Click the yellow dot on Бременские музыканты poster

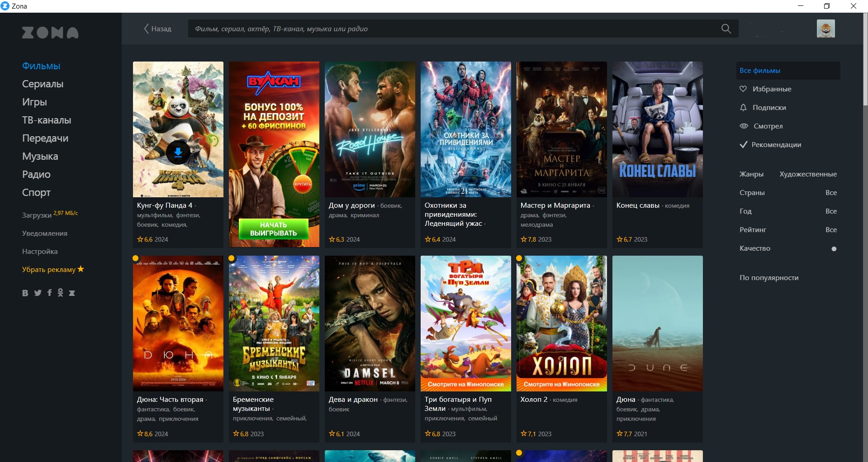(x=232, y=258)
